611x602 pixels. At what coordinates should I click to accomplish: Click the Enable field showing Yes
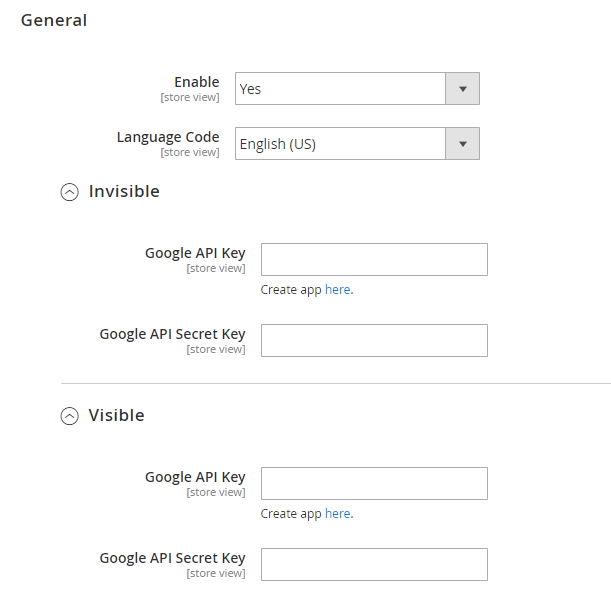(340, 89)
